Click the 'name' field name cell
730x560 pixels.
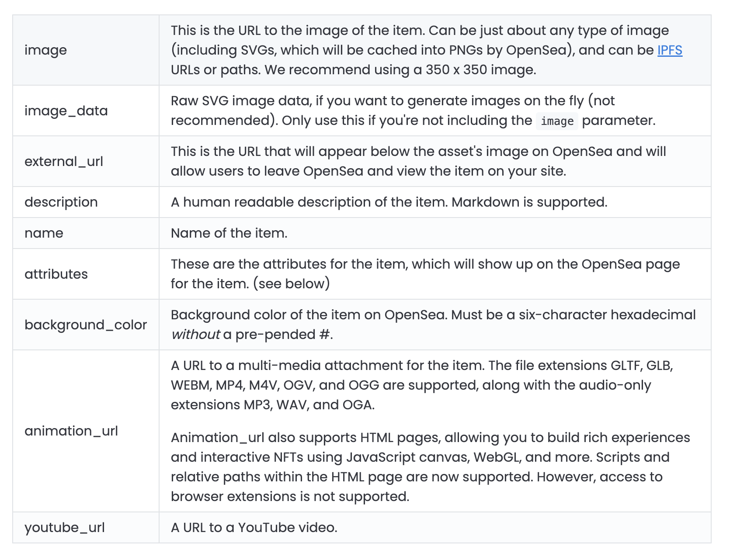[44, 233]
